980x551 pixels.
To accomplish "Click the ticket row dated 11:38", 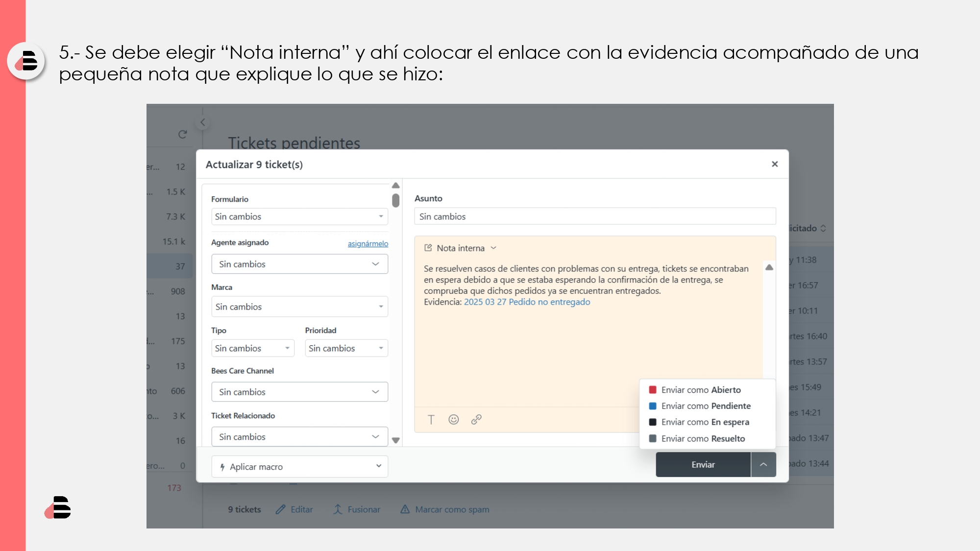I will [x=811, y=260].
